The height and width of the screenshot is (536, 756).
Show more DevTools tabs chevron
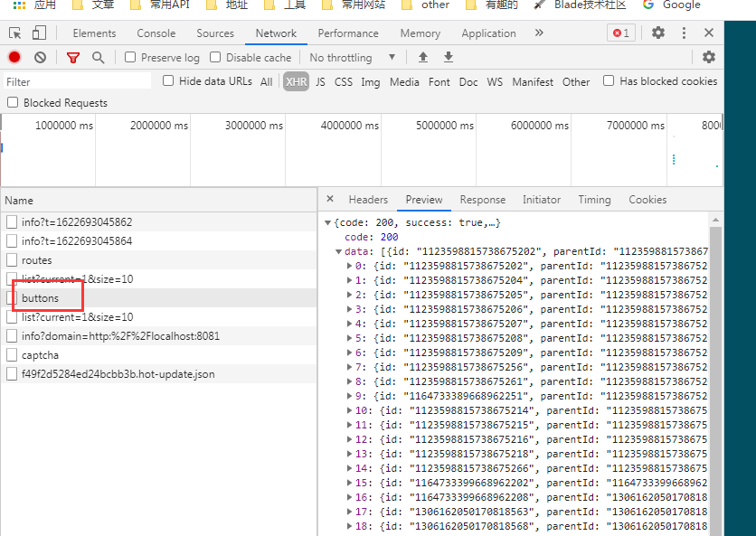pyautogui.click(x=539, y=33)
